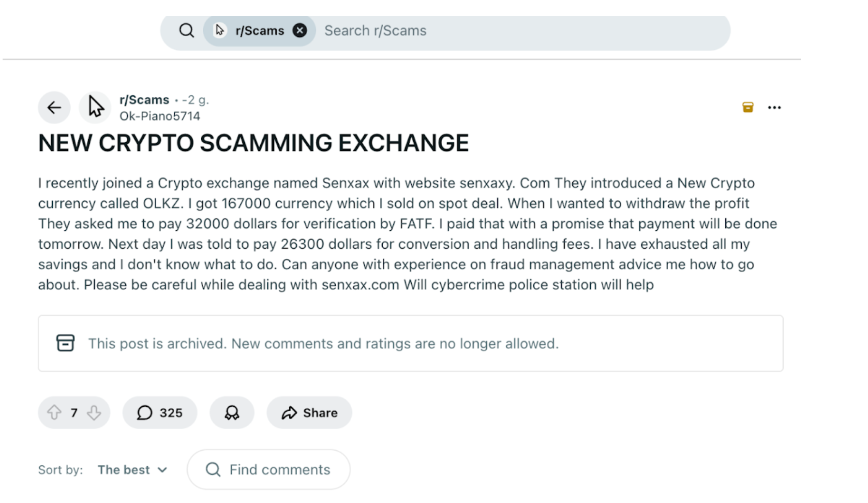Viewport: 868px width, 503px height.
Task: Click the archive icon inside the archived notice
Action: [66, 343]
